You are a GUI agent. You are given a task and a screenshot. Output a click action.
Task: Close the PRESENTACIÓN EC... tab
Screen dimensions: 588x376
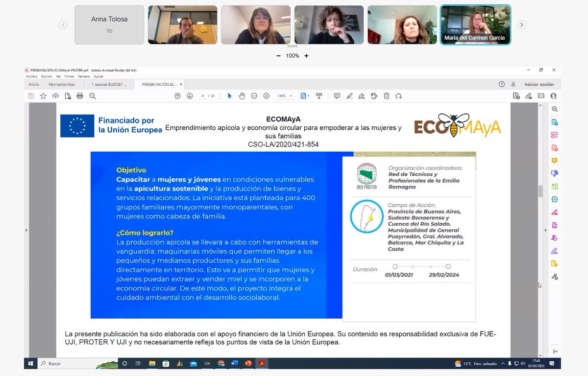pyautogui.click(x=181, y=84)
